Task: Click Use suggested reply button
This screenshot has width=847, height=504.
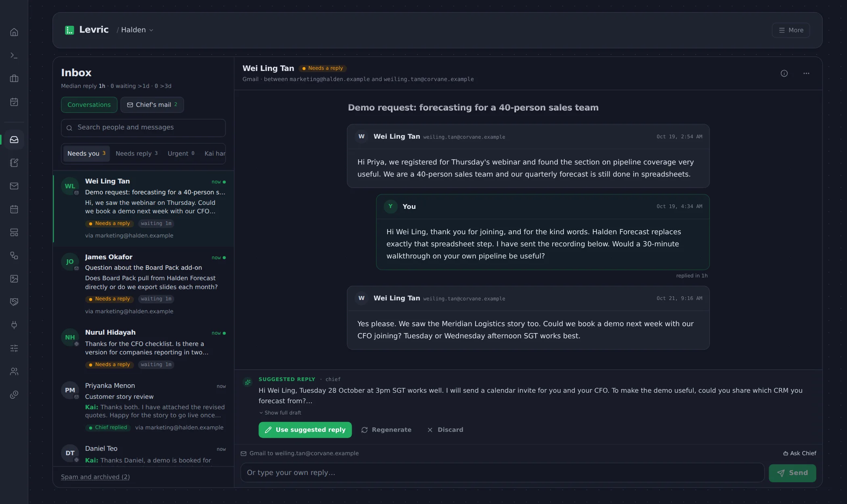Action: coord(305,430)
